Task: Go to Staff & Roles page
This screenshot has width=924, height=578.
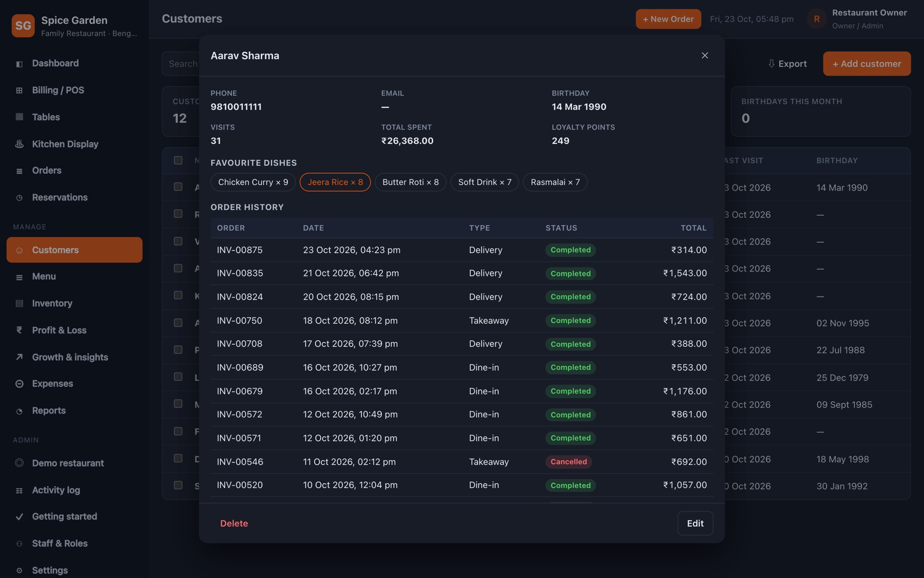Action: (x=74, y=544)
